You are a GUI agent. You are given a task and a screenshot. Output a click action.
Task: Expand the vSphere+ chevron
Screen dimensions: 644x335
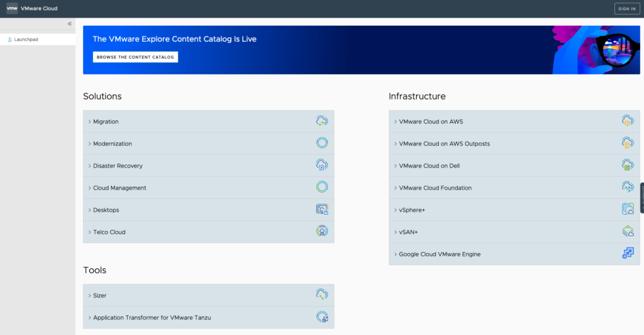(x=396, y=210)
